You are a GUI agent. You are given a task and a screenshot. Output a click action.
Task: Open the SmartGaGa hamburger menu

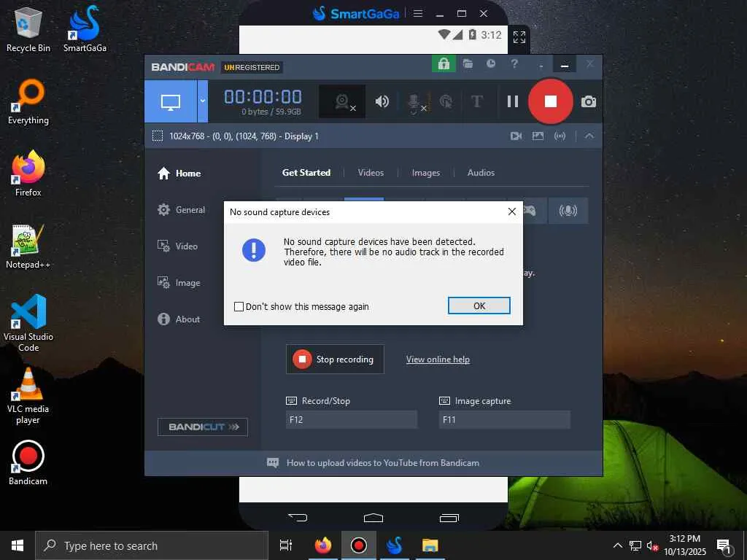418,13
